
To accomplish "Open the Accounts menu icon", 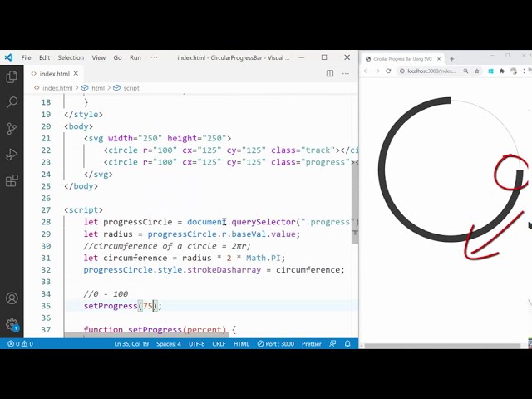I will click(12, 298).
